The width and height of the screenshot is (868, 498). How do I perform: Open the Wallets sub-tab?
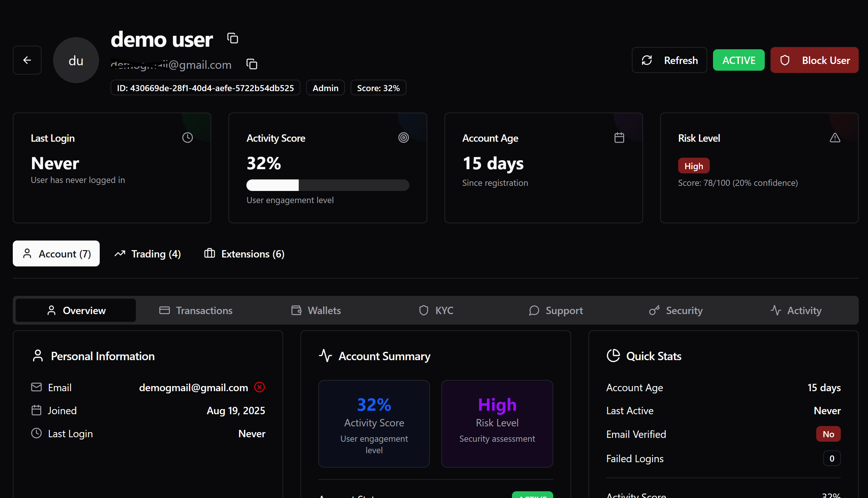tap(316, 310)
